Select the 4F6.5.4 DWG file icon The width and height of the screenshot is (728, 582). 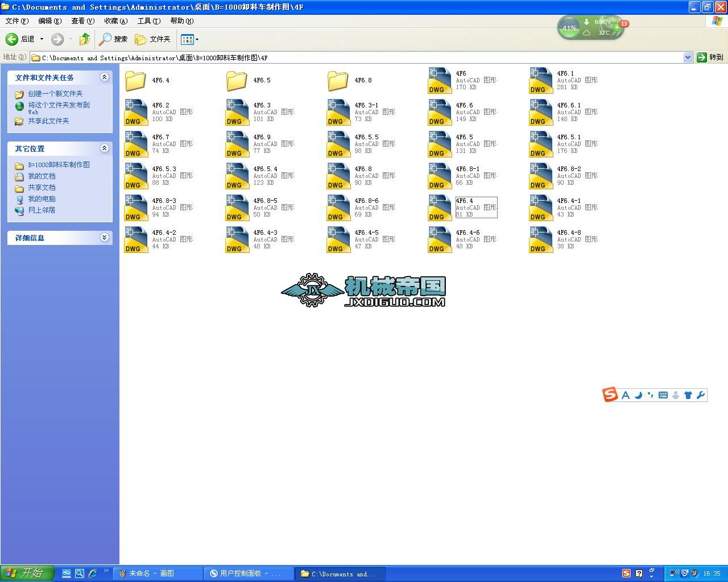[237, 176]
